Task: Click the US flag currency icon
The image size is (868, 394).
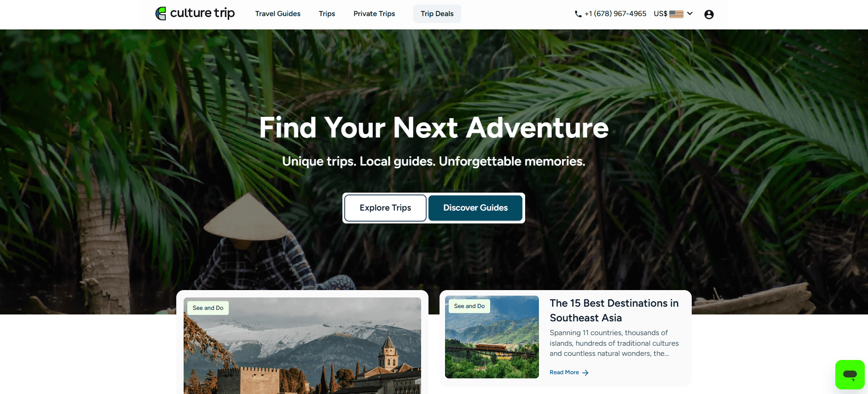Action: tap(676, 14)
